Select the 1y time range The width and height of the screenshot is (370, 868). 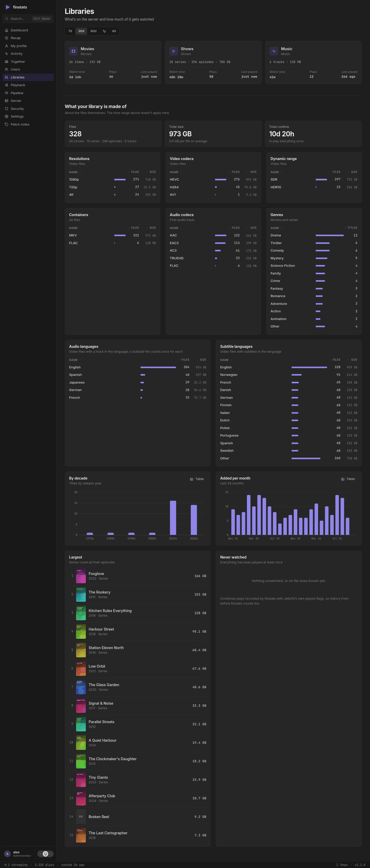[x=104, y=31]
